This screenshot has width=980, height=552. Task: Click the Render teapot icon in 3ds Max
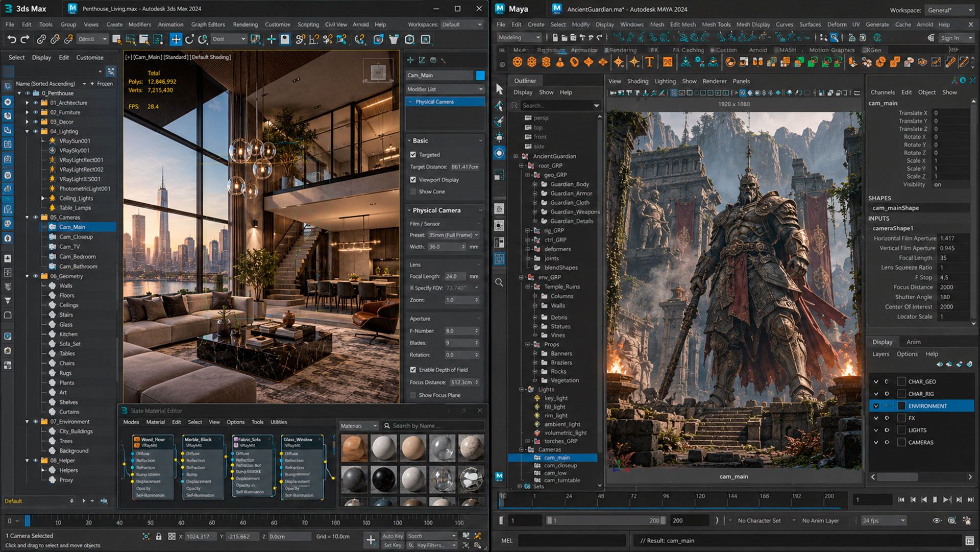coord(394,39)
